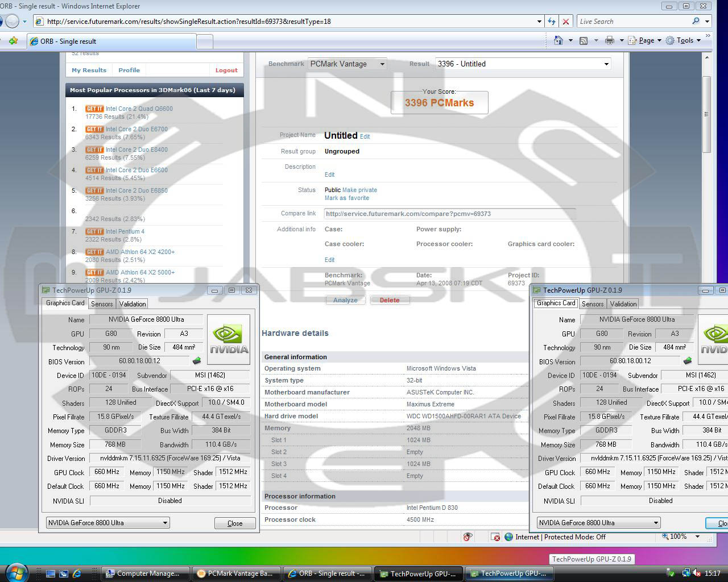
Task: Click the Analyze button
Action: coord(345,300)
